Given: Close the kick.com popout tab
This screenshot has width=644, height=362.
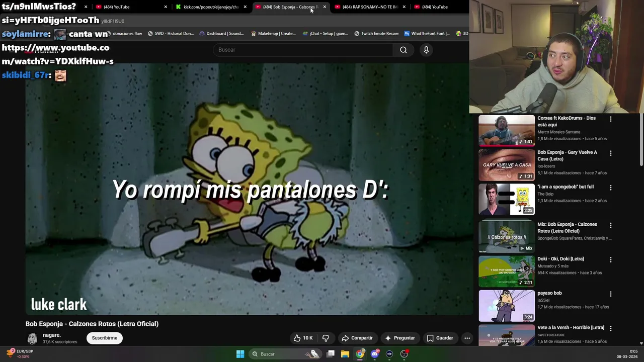Looking at the screenshot, I should point(245,7).
